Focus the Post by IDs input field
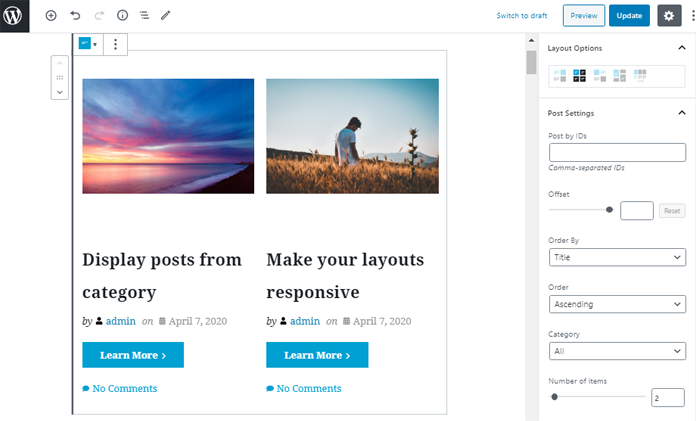The height and width of the screenshot is (421, 696). (617, 152)
